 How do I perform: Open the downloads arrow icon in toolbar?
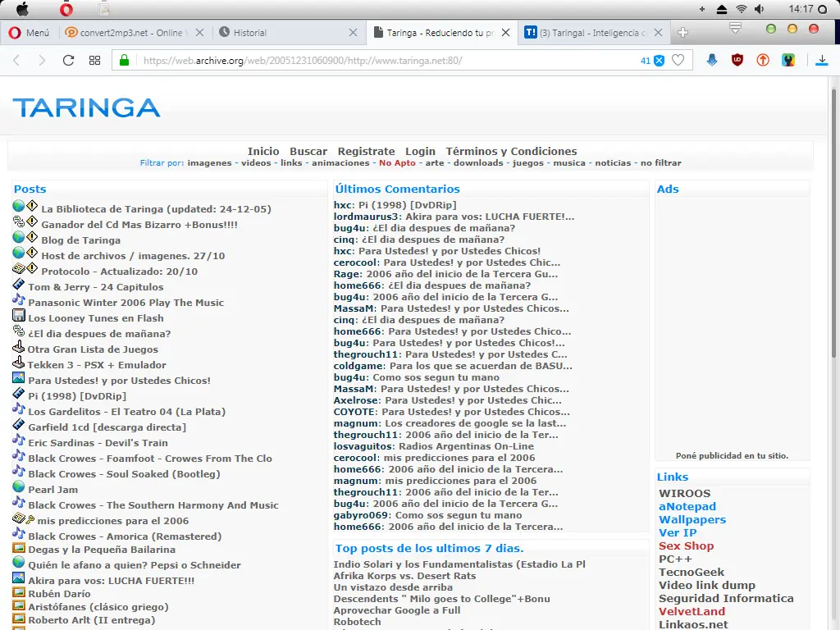821,60
